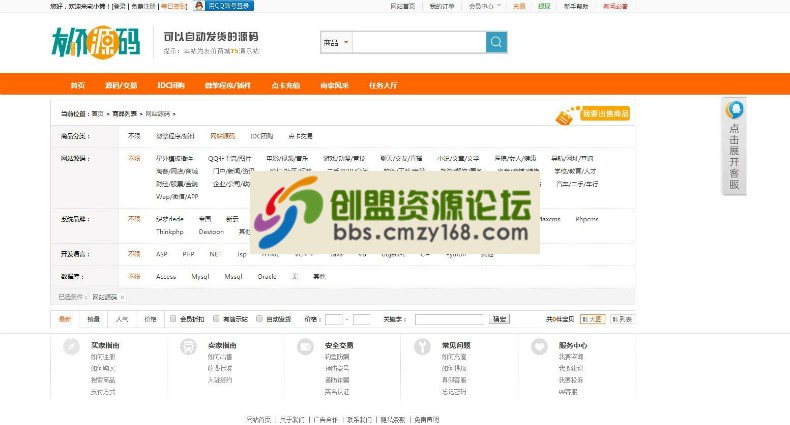Open the 点击展开客服 customer service panel

pyautogui.click(x=734, y=146)
